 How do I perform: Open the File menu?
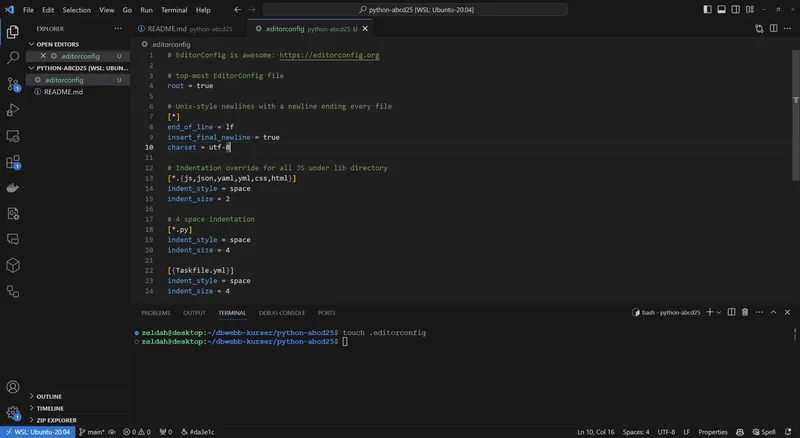pyautogui.click(x=28, y=10)
